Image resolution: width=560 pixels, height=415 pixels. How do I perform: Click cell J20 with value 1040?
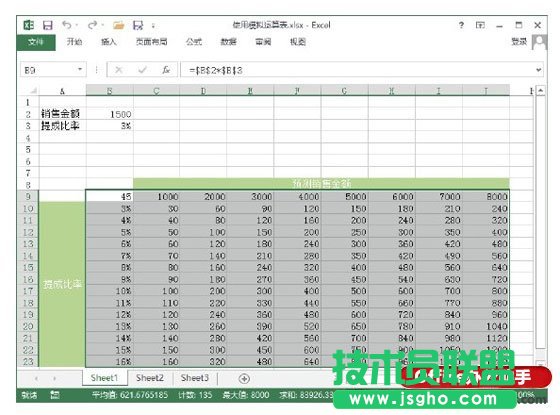[x=486, y=326]
